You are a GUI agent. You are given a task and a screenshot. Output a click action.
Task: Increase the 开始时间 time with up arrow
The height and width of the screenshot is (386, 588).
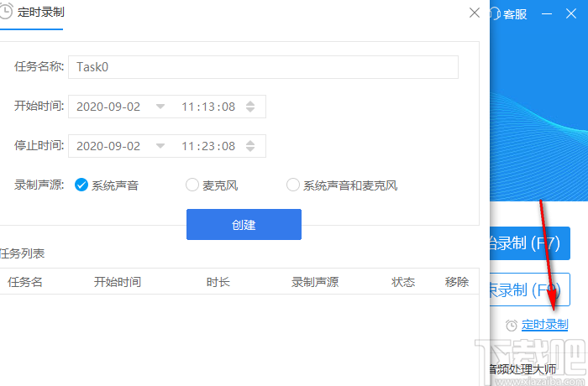[250, 103]
